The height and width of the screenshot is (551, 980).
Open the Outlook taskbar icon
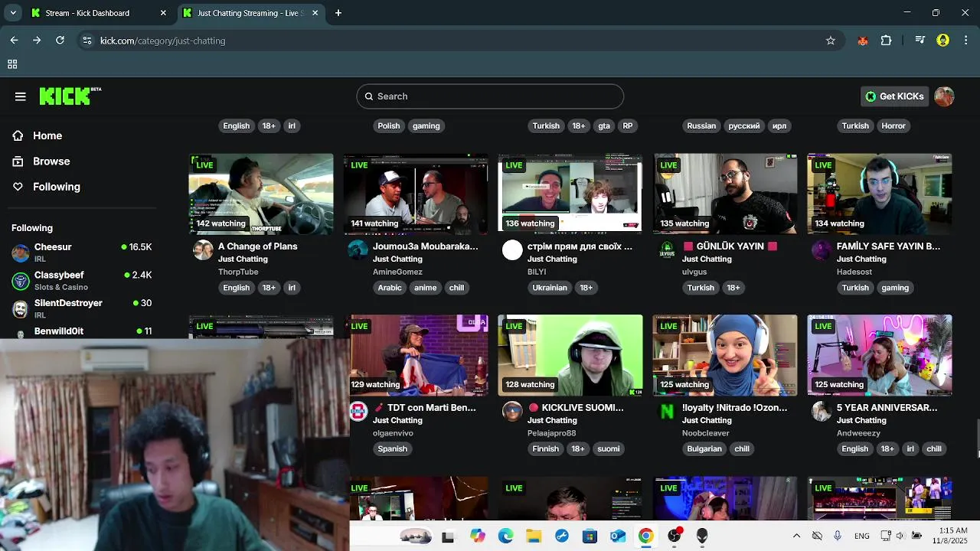click(617, 536)
